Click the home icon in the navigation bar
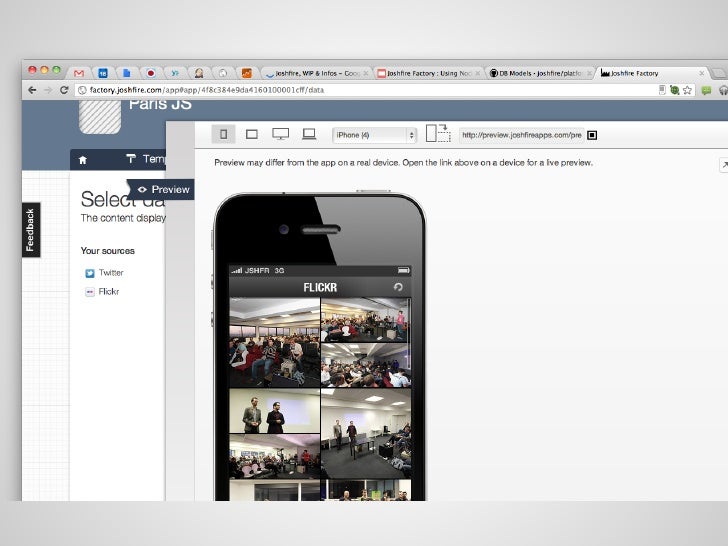 pyautogui.click(x=83, y=159)
